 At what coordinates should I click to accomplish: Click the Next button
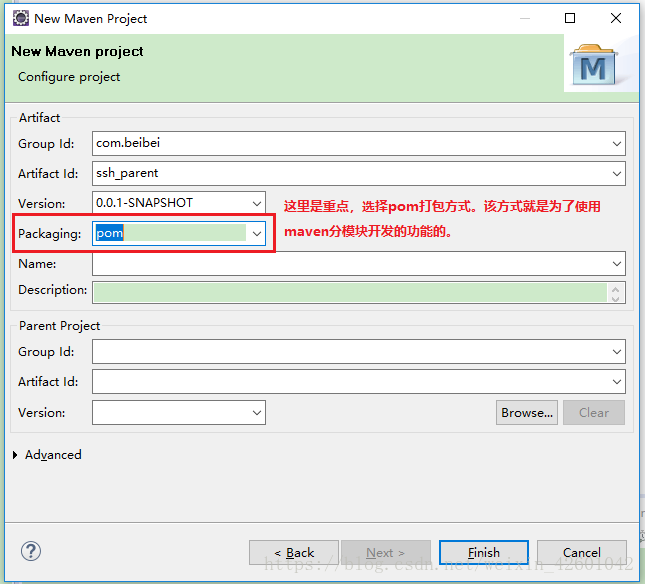click(386, 553)
